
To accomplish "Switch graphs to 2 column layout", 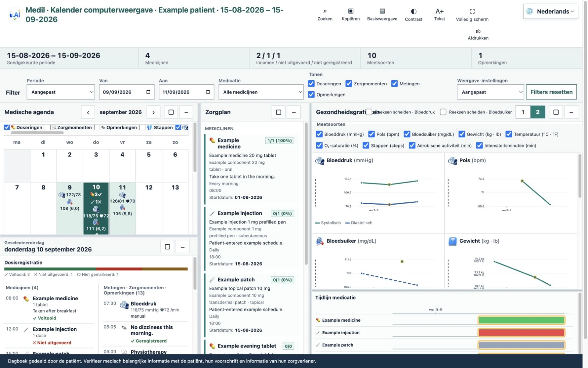I will 538,112.
